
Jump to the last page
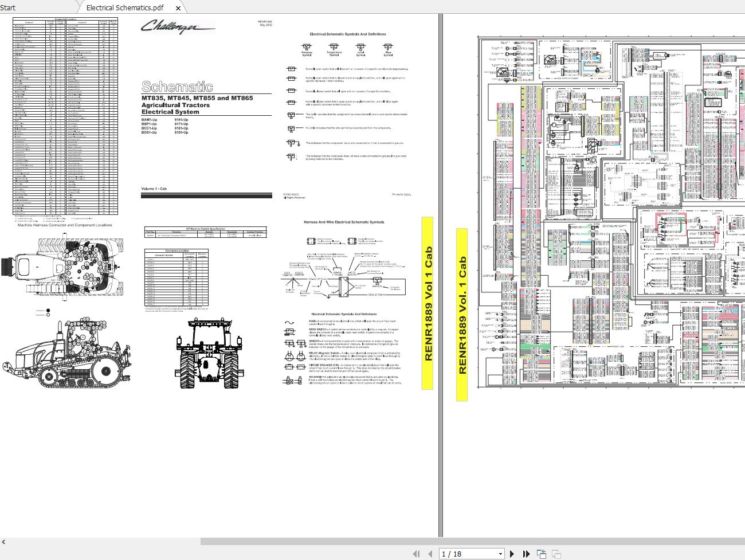click(526, 554)
